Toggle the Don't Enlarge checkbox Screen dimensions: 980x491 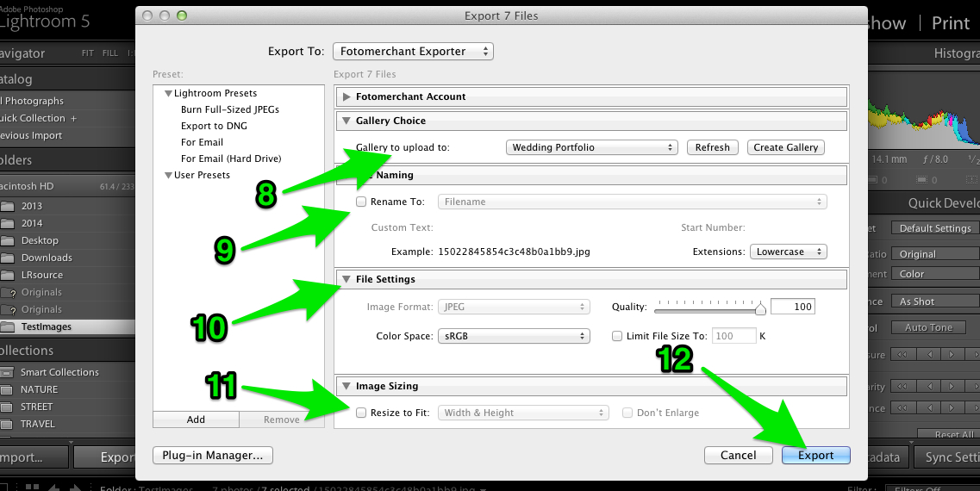point(627,413)
